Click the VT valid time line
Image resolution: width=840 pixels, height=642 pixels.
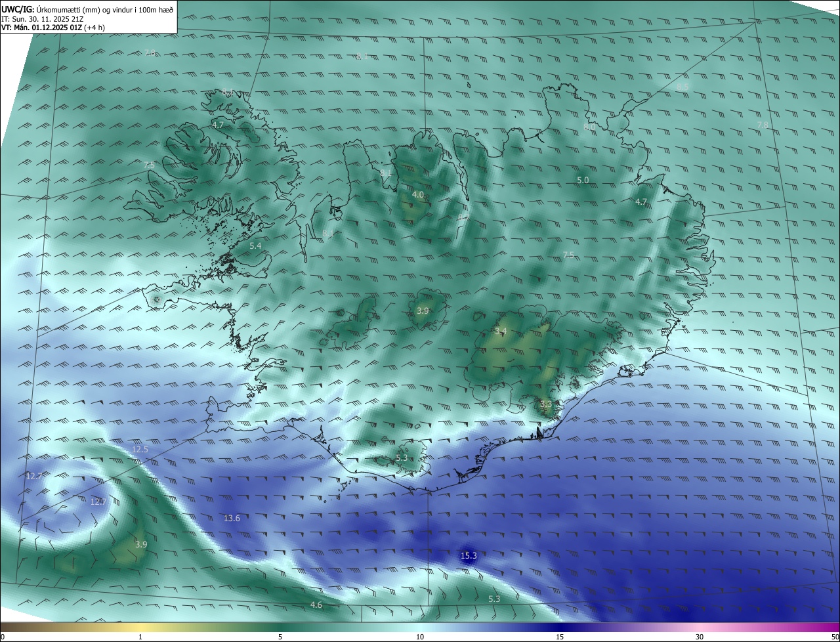[x=52, y=28]
